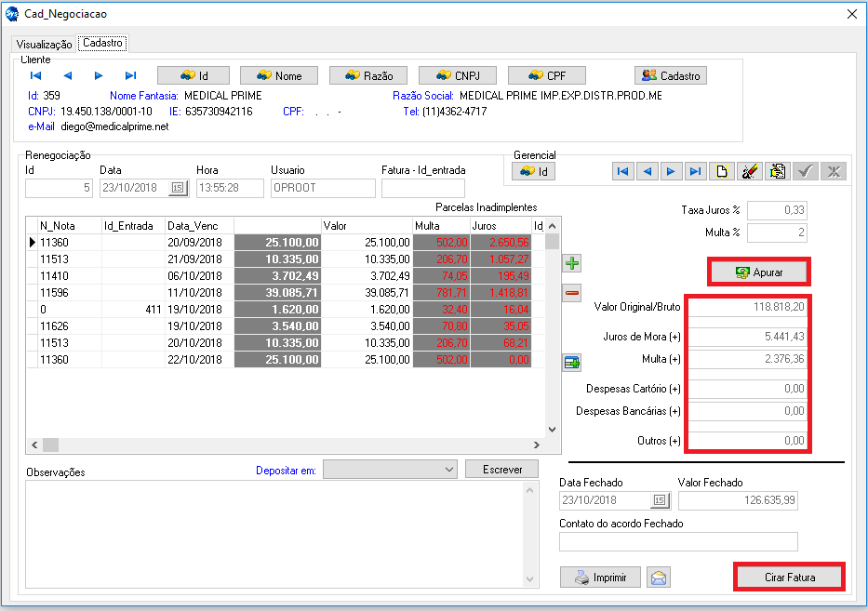Click the new blank record icon
This screenshot has width=868, height=611.
point(719,171)
